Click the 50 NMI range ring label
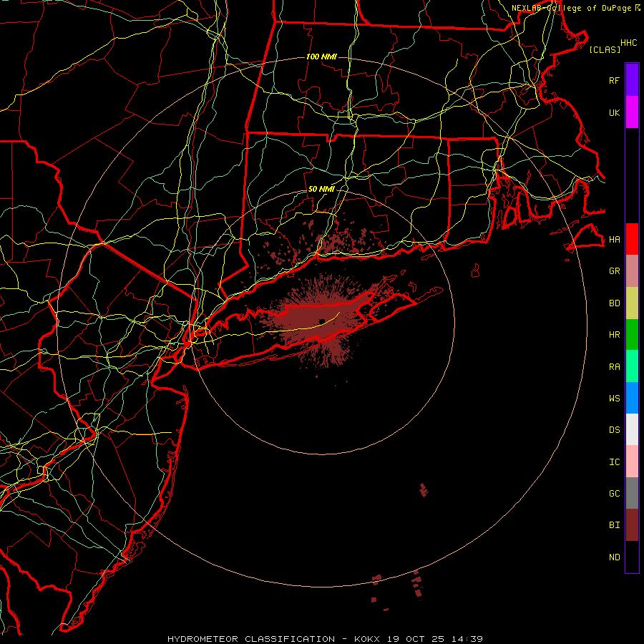The height and width of the screenshot is (644, 644). [321, 190]
